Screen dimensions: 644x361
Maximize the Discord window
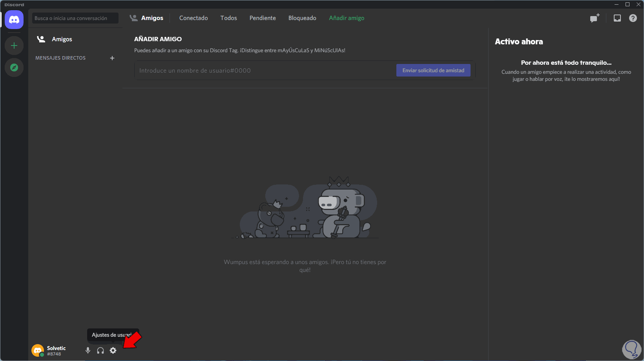[628, 4]
